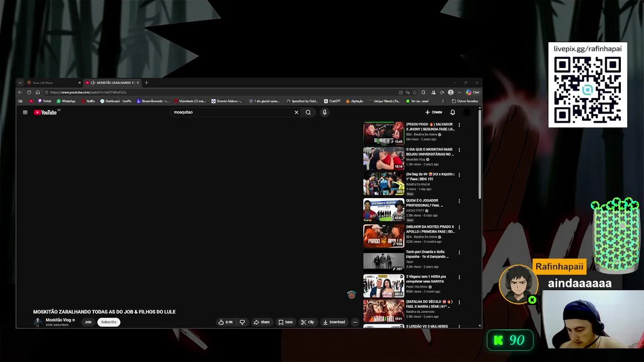The image size is (644, 362).
Task: Close the Suno AI Music tab
Action: point(79,83)
